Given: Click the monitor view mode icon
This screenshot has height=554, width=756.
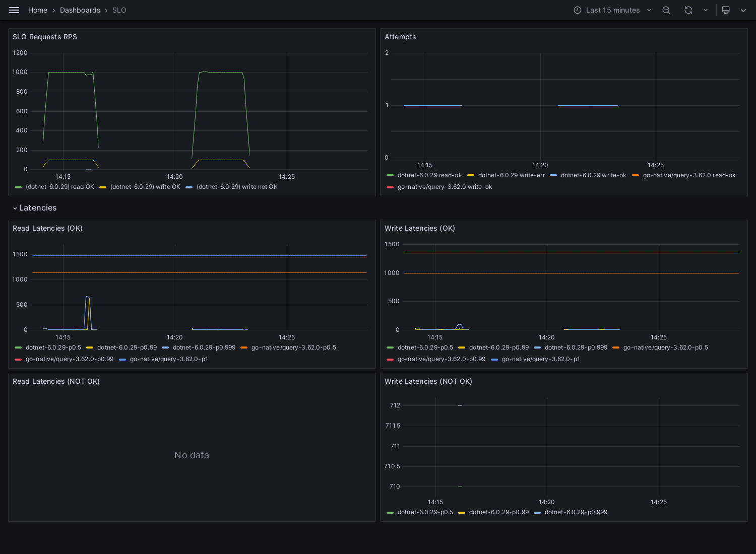Looking at the screenshot, I should tap(726, 10).
